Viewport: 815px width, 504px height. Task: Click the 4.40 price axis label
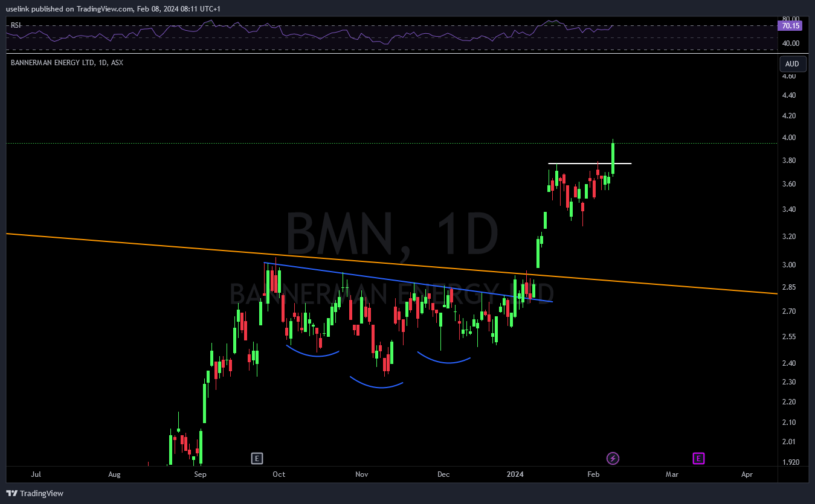pyautogui.click(x=789, y=95)
